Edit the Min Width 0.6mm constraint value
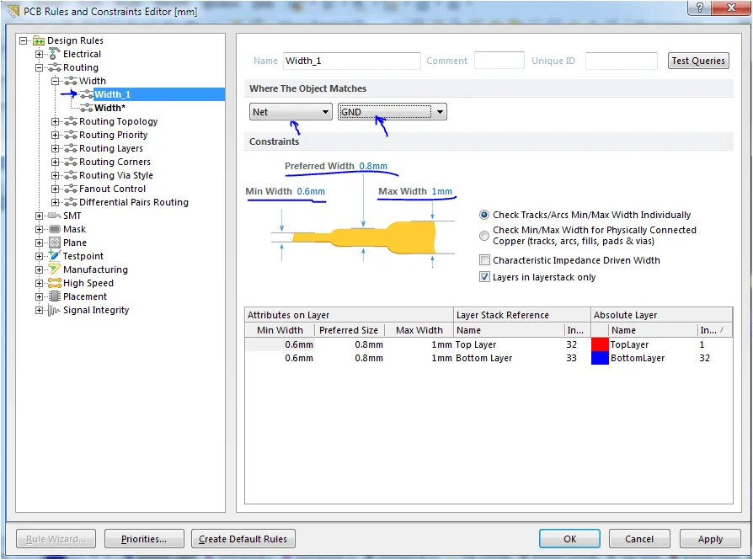This screenshot has width=753, height=560. click(311, 191)
